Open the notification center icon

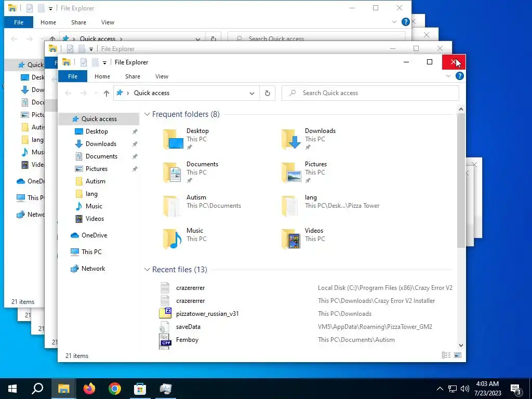coord(516,389)
